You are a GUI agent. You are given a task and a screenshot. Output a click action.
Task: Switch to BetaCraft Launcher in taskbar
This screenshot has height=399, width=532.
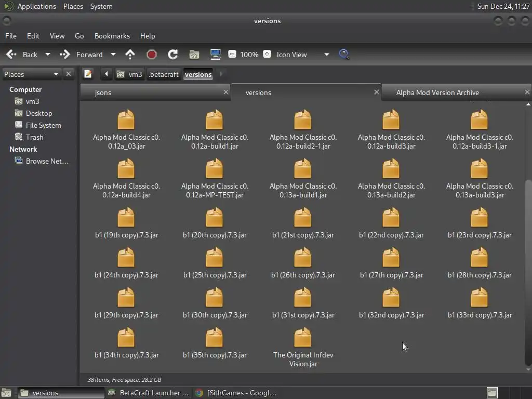coord(148,393)
